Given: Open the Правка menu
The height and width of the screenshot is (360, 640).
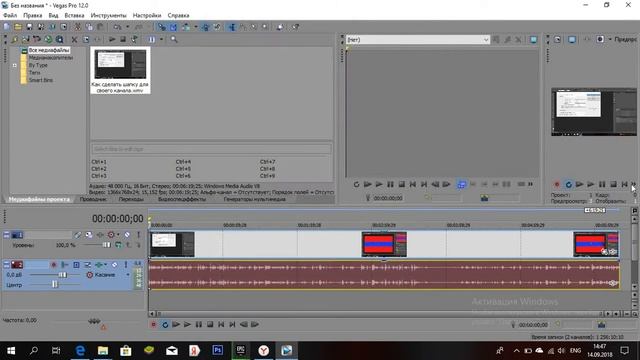Looking at the screenshot, I should click(33, 15).
